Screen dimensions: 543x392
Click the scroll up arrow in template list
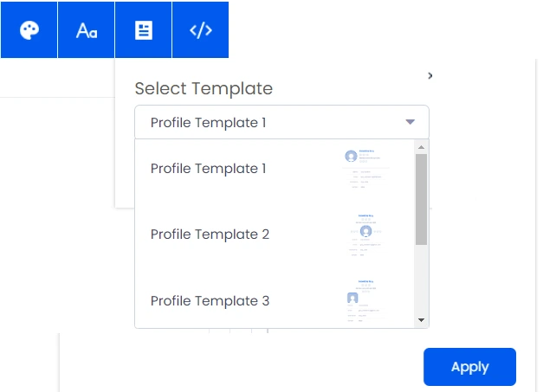pos(421,147)
